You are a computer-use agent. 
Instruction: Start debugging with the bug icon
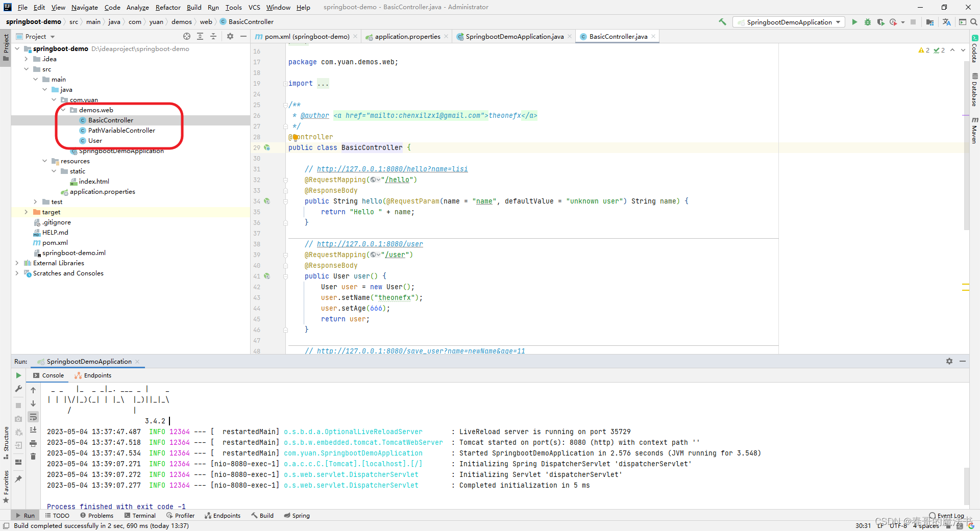[x=868, y=22]
